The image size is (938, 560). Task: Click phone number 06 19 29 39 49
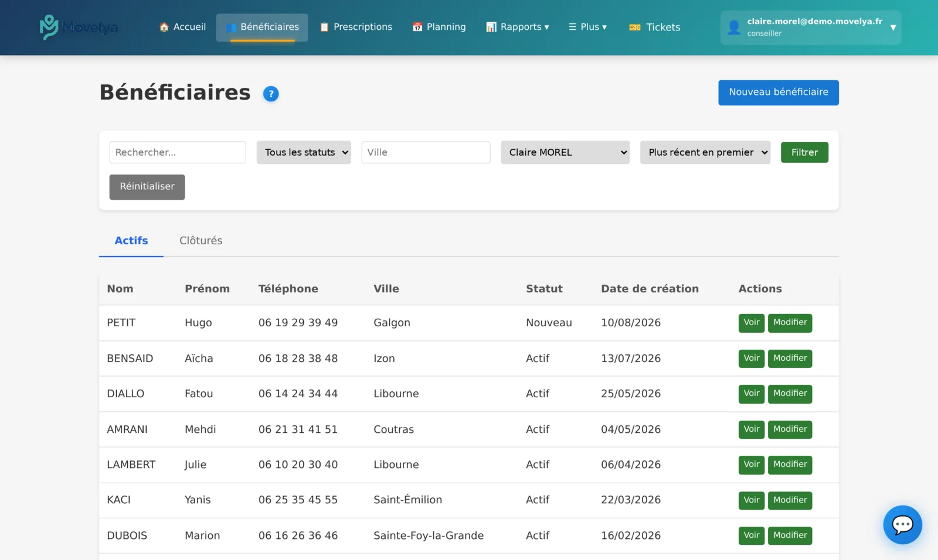pos(298,323)
